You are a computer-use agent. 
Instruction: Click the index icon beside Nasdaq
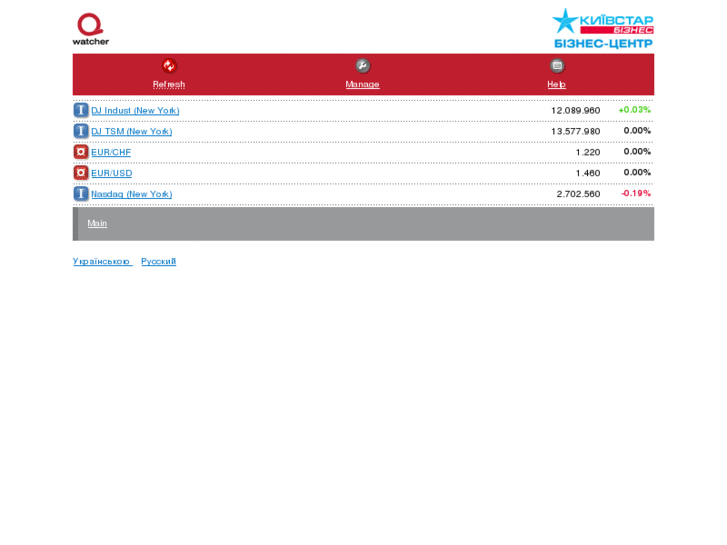pos(81,193)
